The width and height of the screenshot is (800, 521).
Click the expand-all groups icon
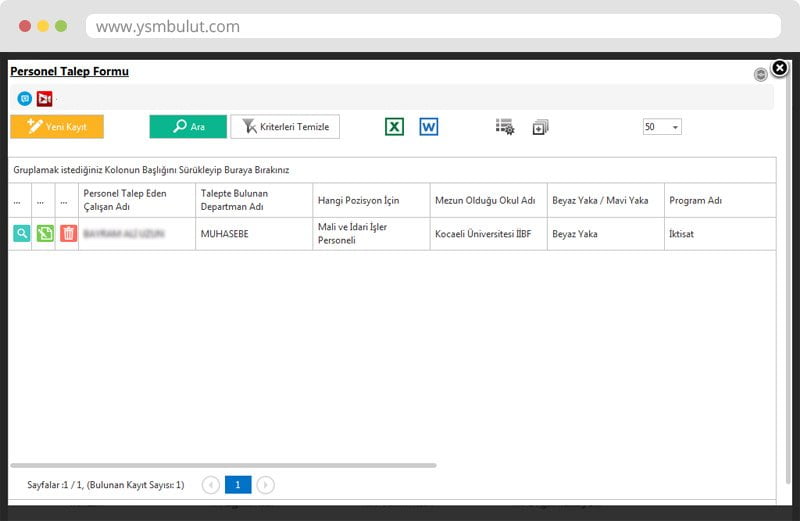click(541, 127)
